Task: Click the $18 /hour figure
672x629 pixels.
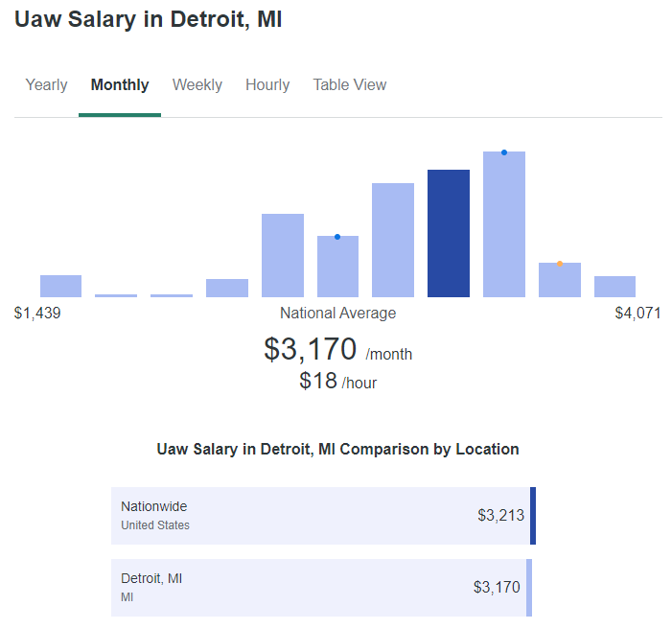Action: click(337, 381)
